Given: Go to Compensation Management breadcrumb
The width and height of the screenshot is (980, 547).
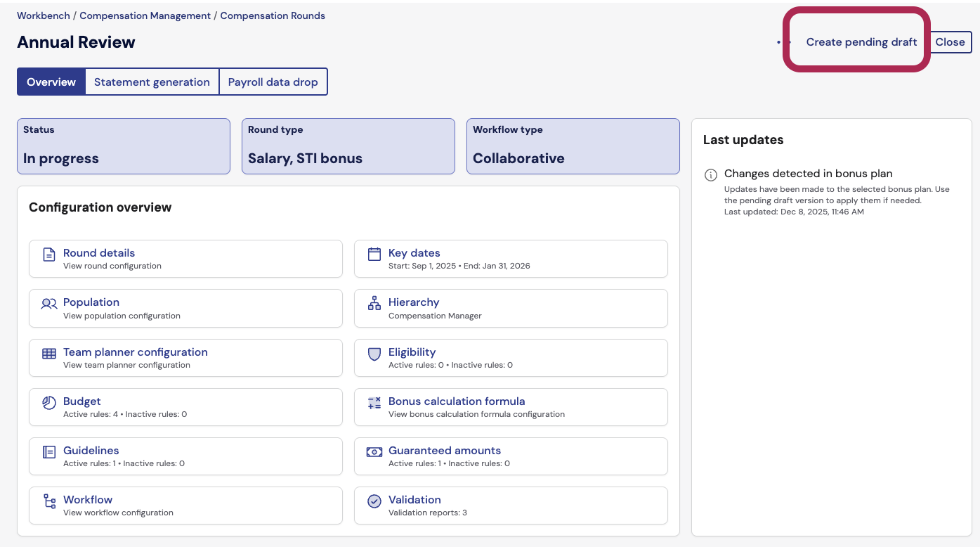Looking at the screenshot, I should (145, 15).
